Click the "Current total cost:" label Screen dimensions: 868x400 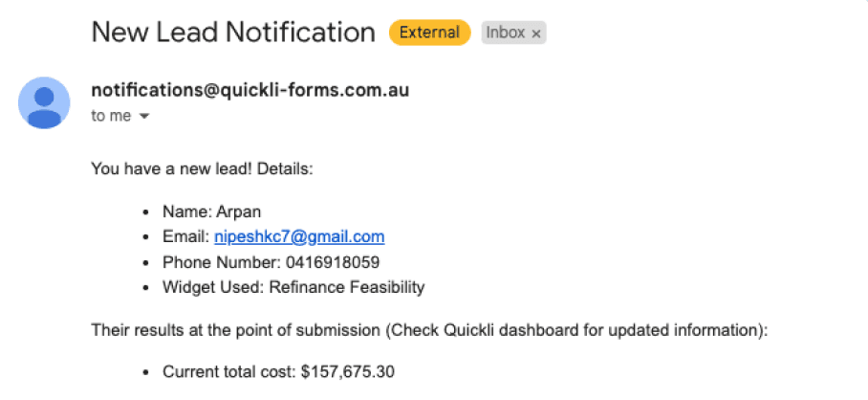coord(229,371)
